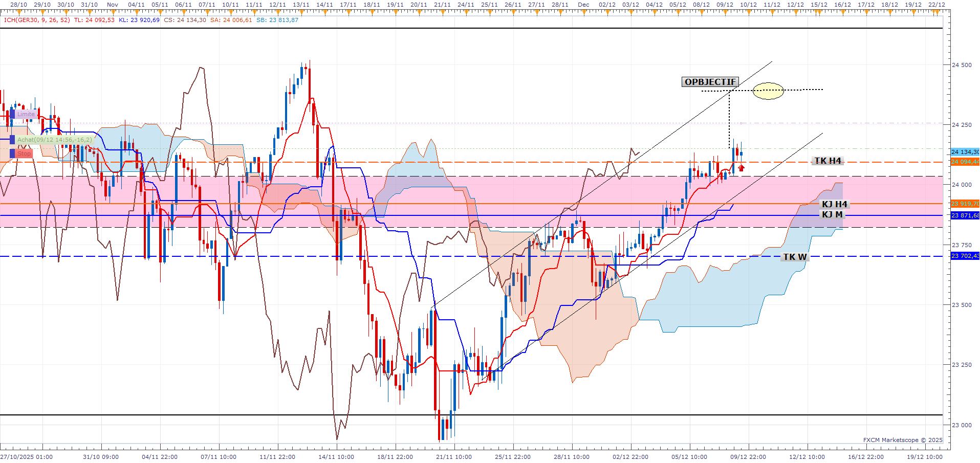The width and height of the screenshot is (980, 463).
Task: Select the Limite order label
Action: pos(26,114)
